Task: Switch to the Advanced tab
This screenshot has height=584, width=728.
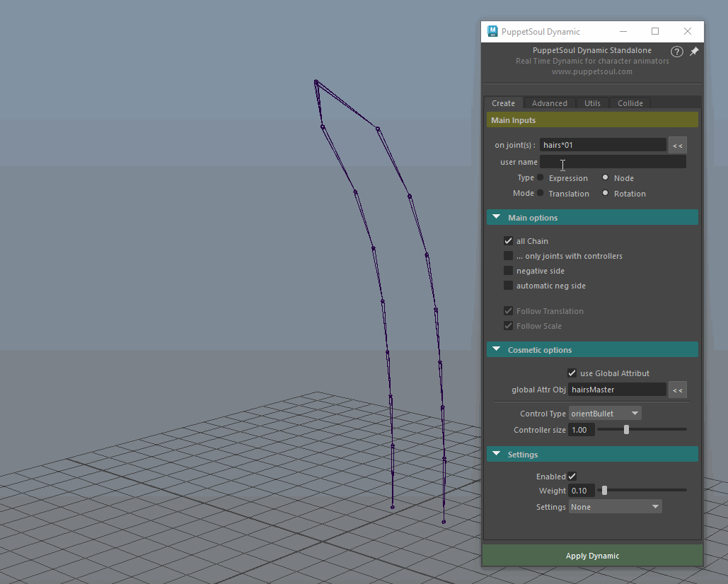Action: pos(549,103)
